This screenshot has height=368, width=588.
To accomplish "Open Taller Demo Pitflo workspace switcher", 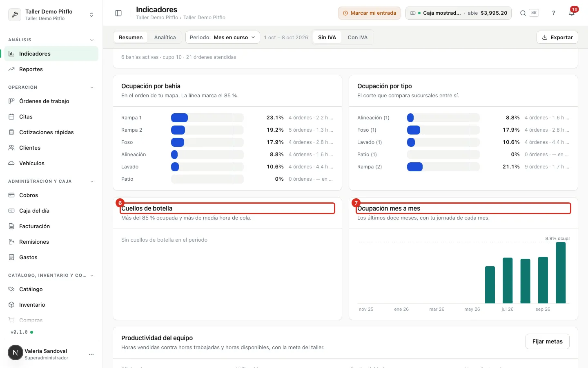I will (x=51, y=15).
